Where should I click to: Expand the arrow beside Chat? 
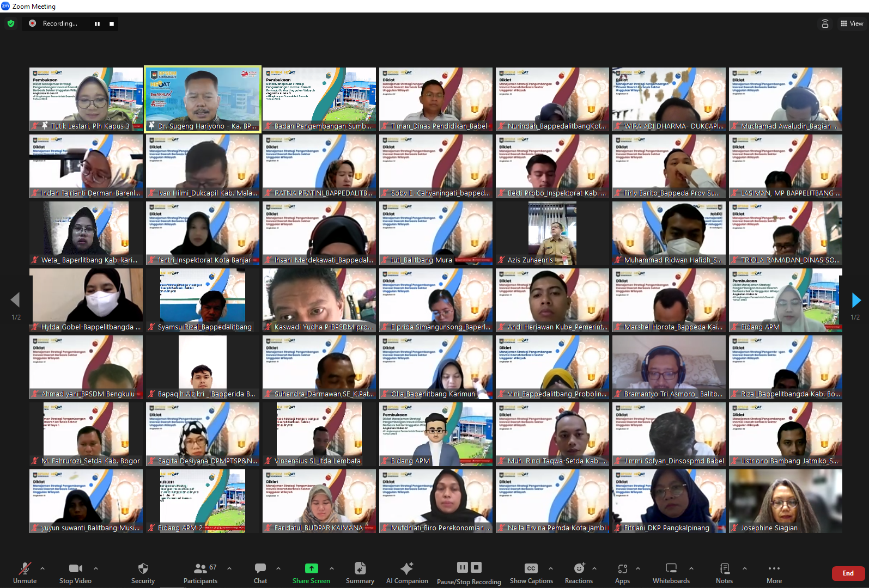(x=278, y=568)
